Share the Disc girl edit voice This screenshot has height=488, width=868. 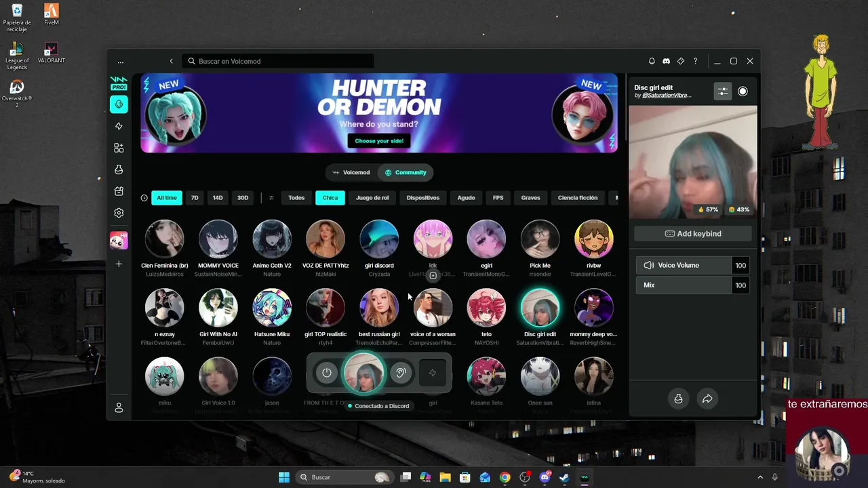click(707, 399)
